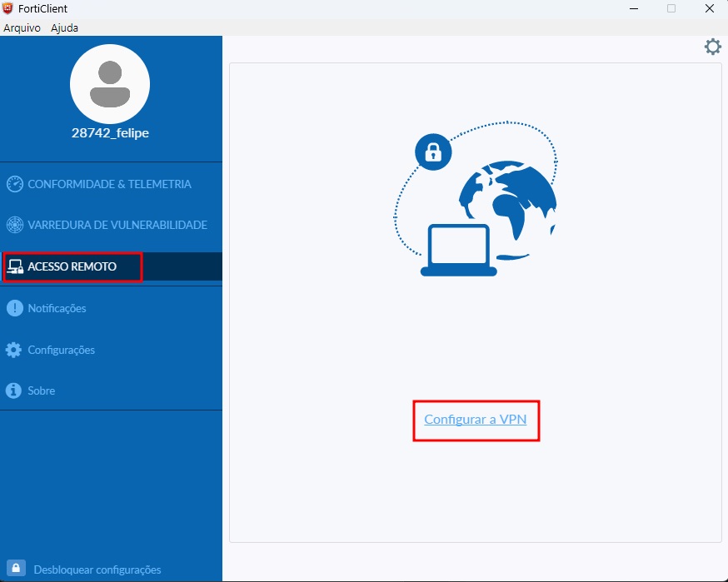Viewport: 728px width, 582px height.
Task: Click the FortiClient shield icon in title bar
Action: [7, 8]
